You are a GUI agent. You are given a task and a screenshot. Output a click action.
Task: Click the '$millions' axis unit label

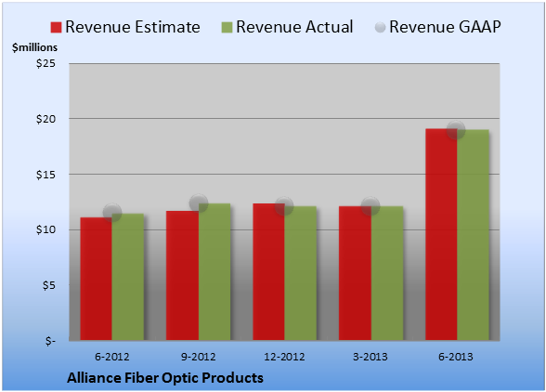click(x=34, y=47)
